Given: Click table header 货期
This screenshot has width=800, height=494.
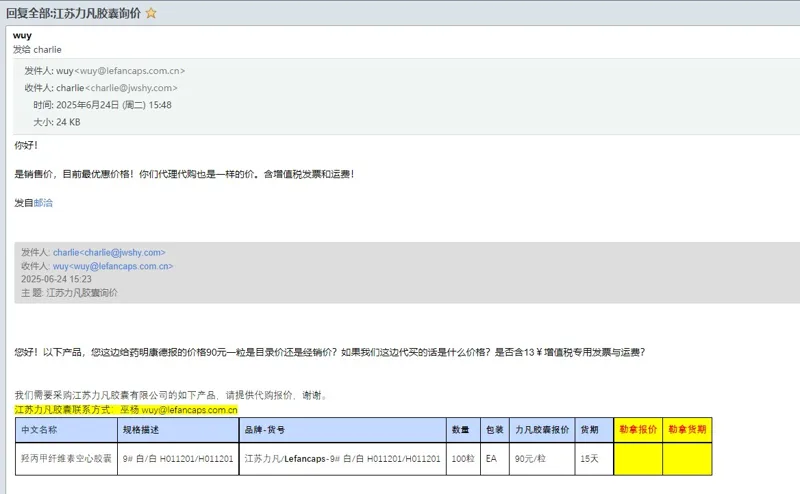Looking at the screenshot, I should pyautogui.click(x=594, y=430).
